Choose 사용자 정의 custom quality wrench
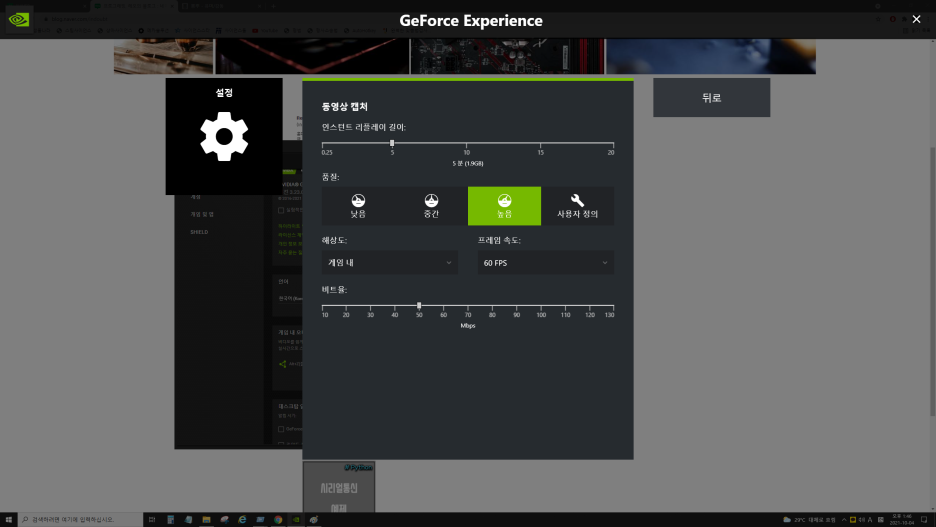Image resolution: width=936 pixels, height=527 pixels. click(577, 206)
